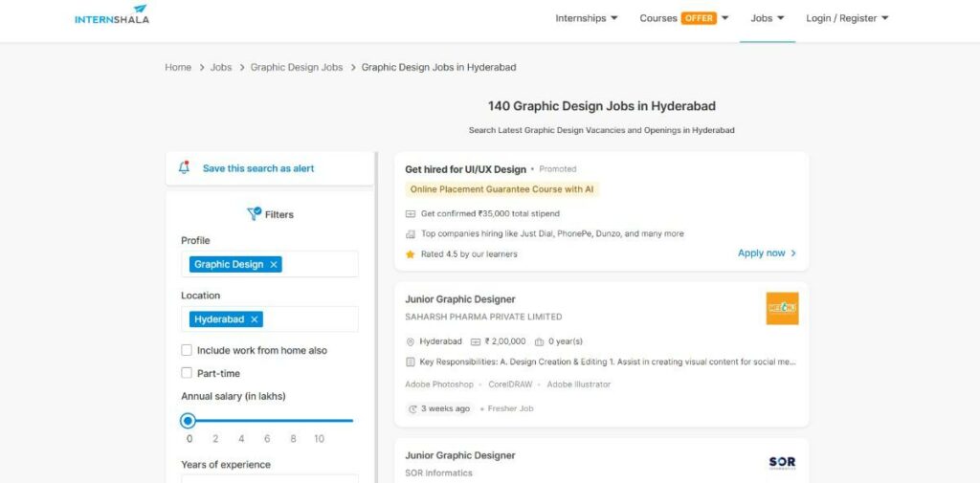Open the Login / Register dropdown

point(847,18)
